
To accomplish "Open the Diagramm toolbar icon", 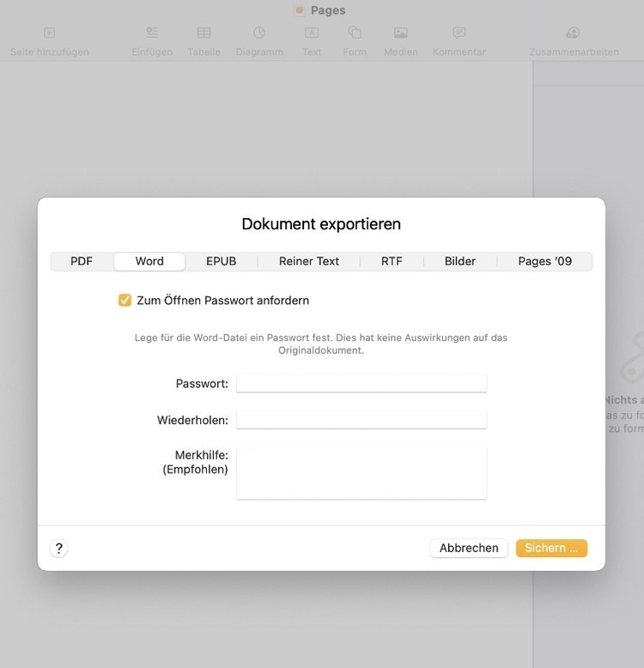I will [x=259, y=33].
